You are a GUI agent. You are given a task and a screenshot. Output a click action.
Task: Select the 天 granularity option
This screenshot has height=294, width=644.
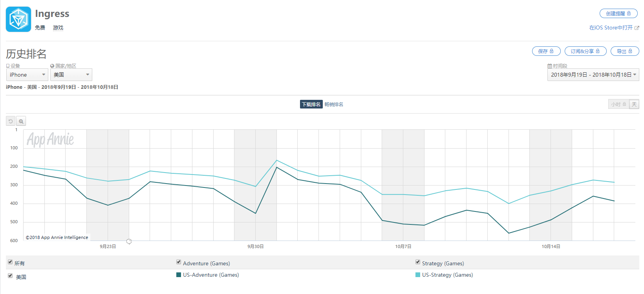click(634, 104)
